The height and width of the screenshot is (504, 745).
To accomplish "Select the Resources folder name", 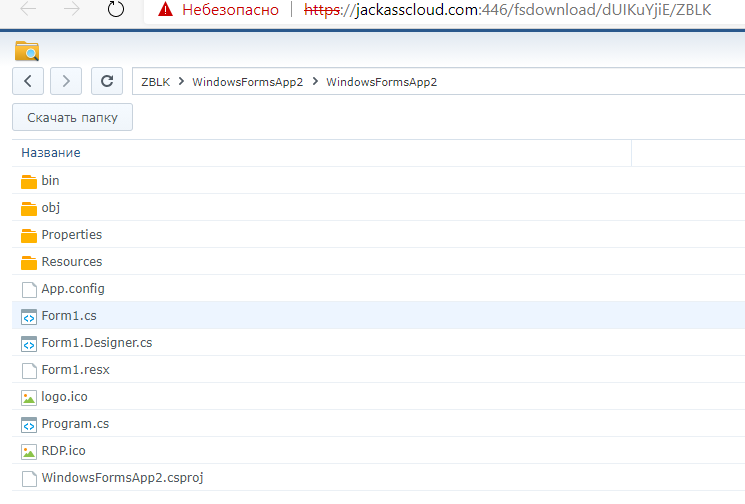I will coord(72,262).
